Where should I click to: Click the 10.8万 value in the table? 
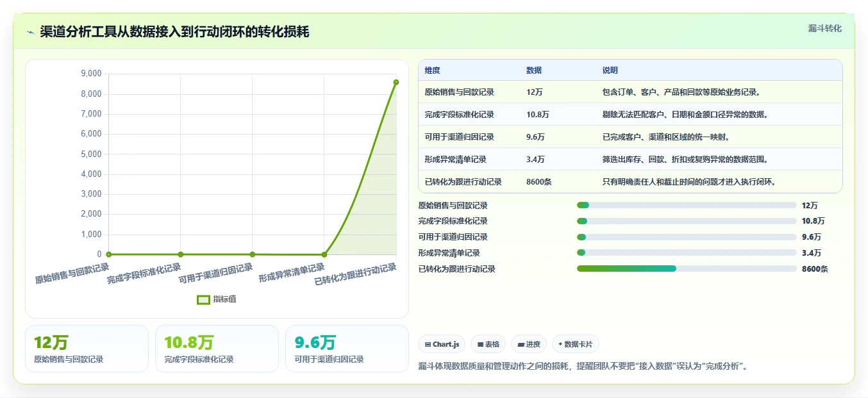(x=537, y=115)
